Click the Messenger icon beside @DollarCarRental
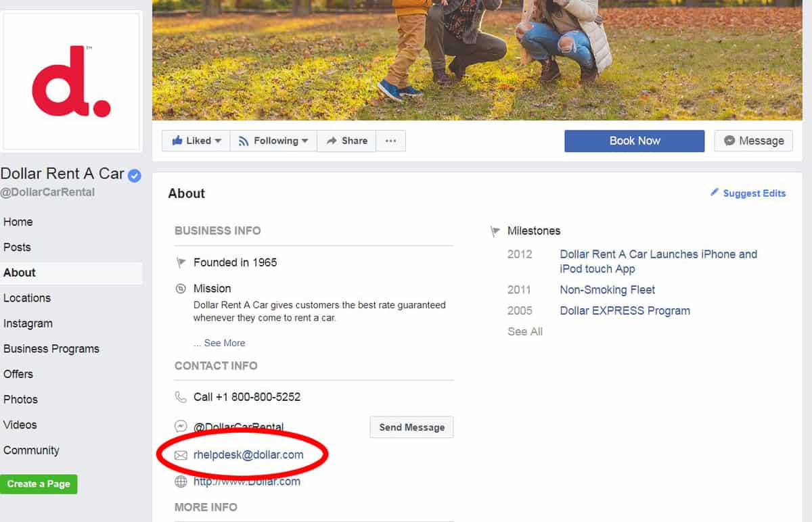812x522 pixels. pos(181,427)
